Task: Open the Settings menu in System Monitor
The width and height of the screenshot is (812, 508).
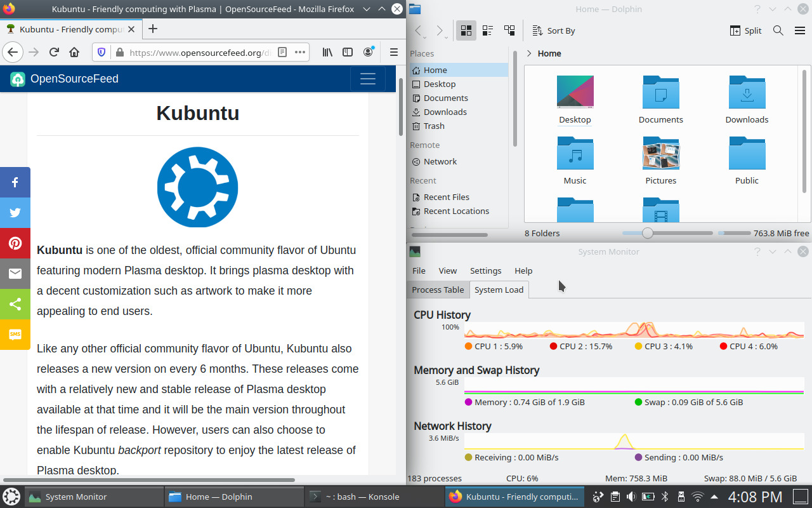Action: [485, 271]
